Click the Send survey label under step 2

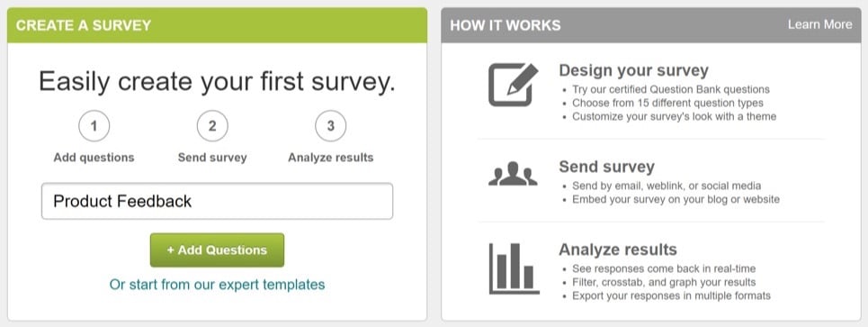[212, 158]
